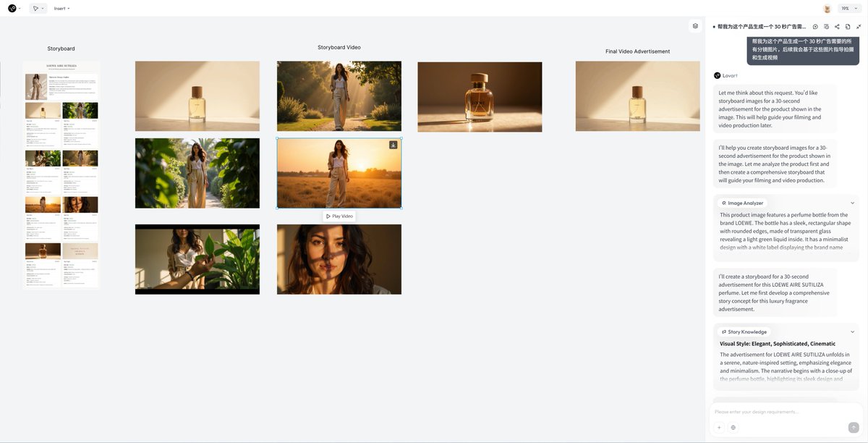Click the globe icon in chat input

click(x=733, y=428)
